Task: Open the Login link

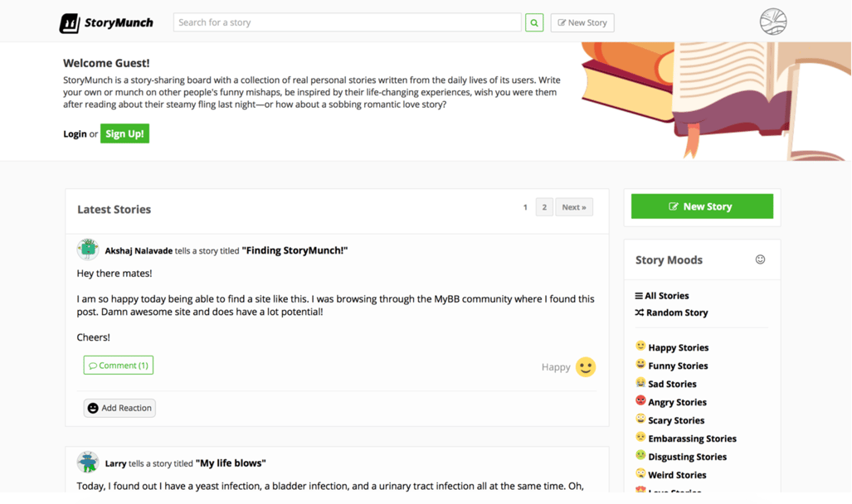Action: (x=75, y=133)
